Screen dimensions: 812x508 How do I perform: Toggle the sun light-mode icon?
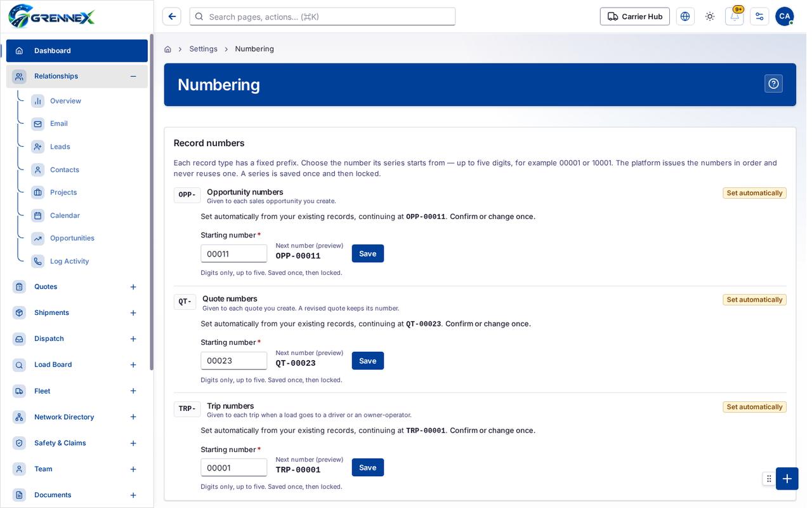(710, 17)
